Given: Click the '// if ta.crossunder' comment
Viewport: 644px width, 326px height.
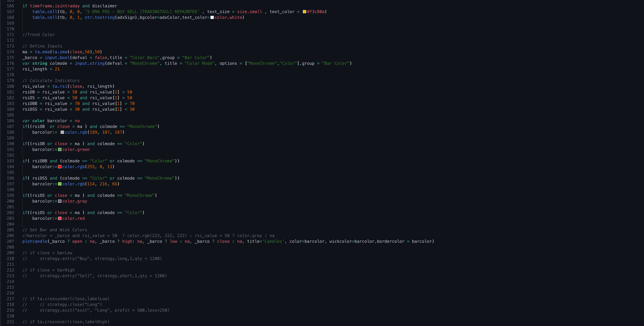Looking at the screenshot, I should point(66,299).
